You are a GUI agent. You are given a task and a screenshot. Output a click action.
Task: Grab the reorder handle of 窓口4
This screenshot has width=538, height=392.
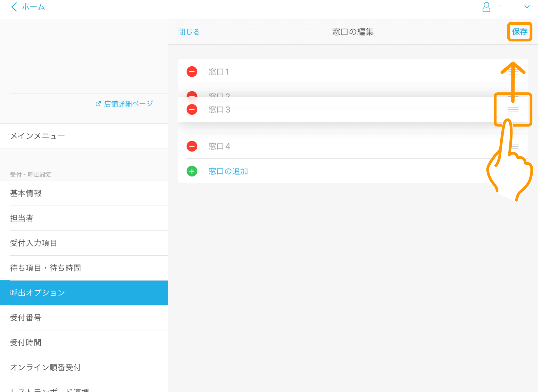(515, 146)
